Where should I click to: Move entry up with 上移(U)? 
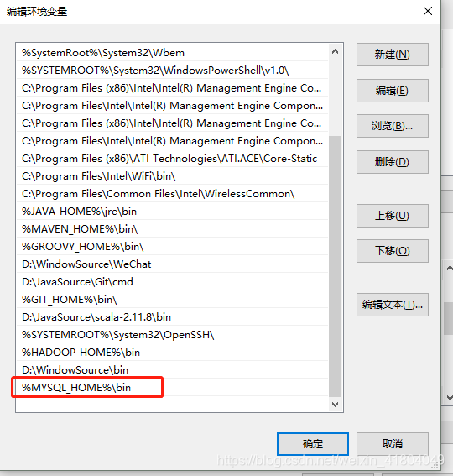tap(393, 216)
